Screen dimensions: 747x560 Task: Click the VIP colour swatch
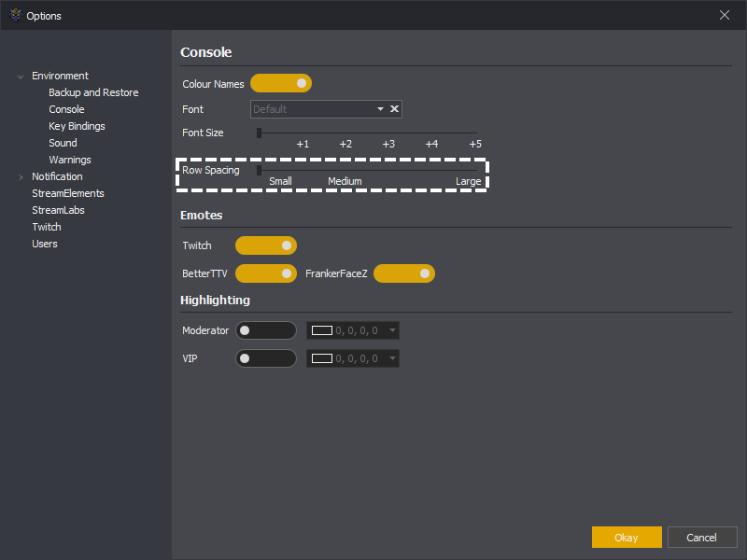click(322, 358)
